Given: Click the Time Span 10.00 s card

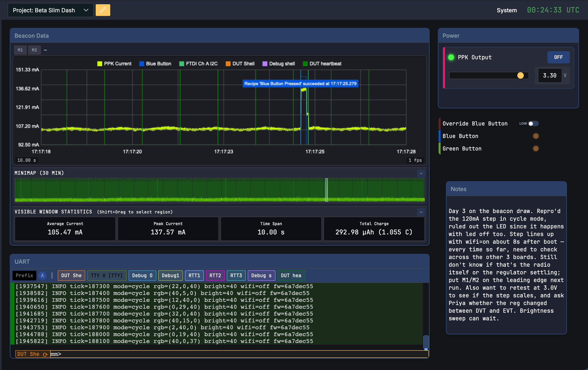Looking at the screenshot, I should click(x=271, y=229).
